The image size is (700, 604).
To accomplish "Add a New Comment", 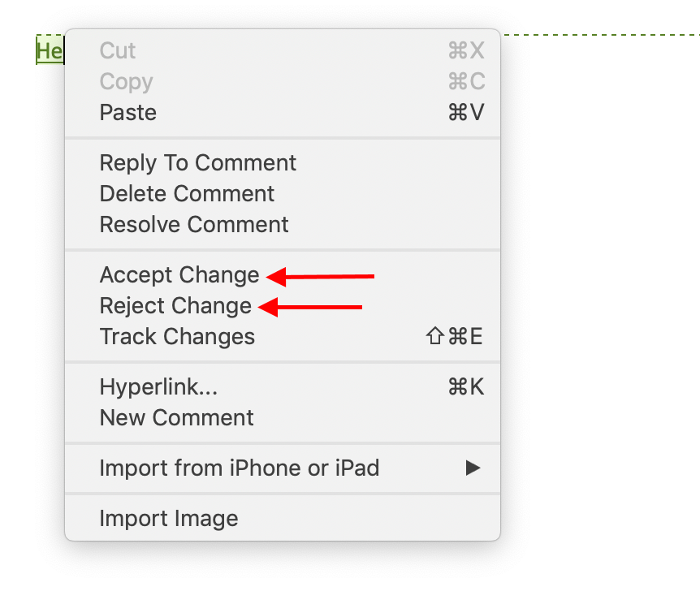I will click(x=176, y=417).
